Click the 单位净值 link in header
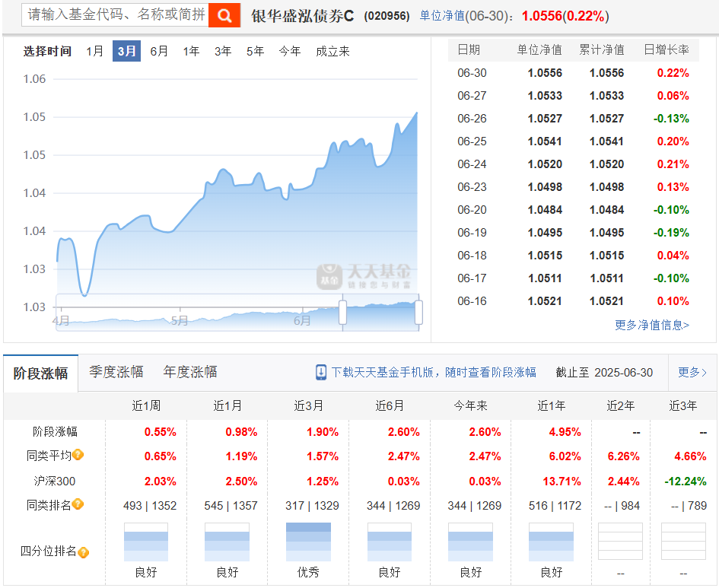 [442, 16]
